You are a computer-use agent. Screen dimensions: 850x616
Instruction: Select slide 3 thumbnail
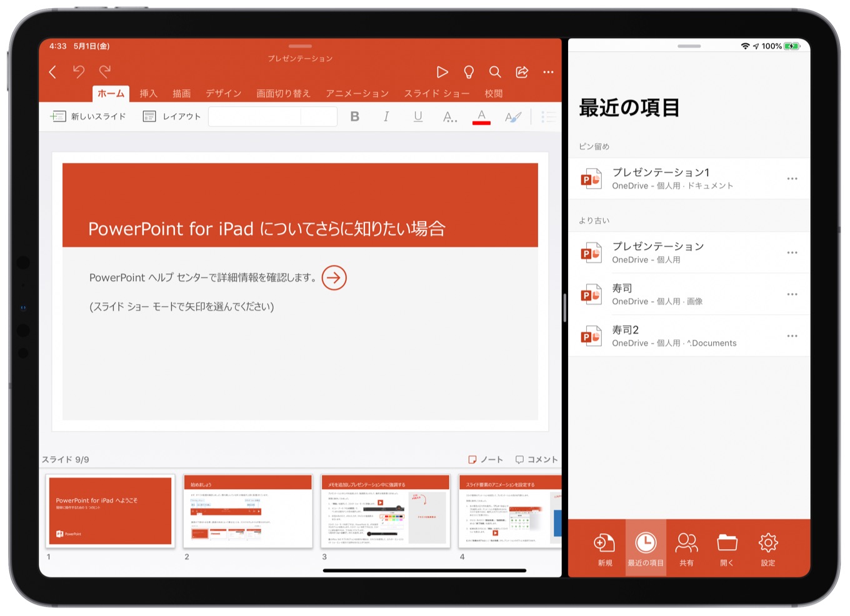pyautogui.click(x=386, y=510)
